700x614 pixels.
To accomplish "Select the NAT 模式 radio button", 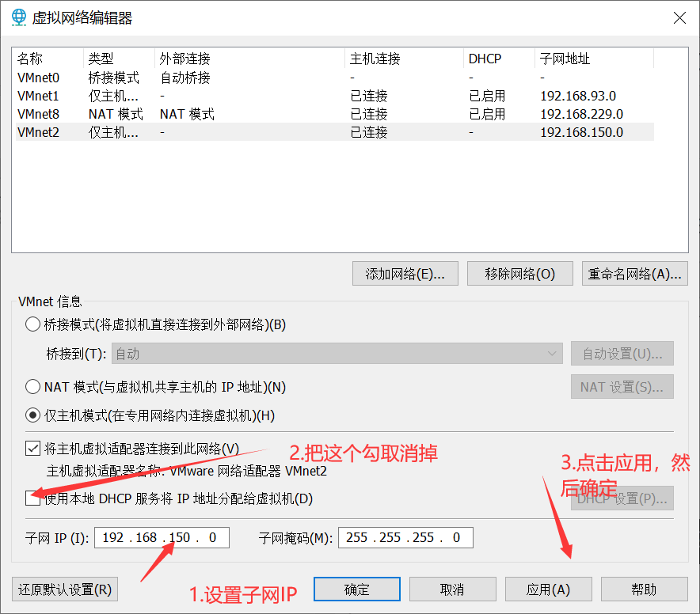I will tap(32, 387).
